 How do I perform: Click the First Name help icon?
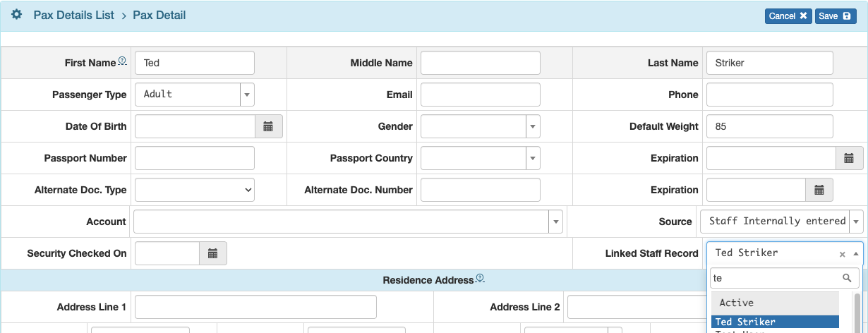click(x=122, y=61)
